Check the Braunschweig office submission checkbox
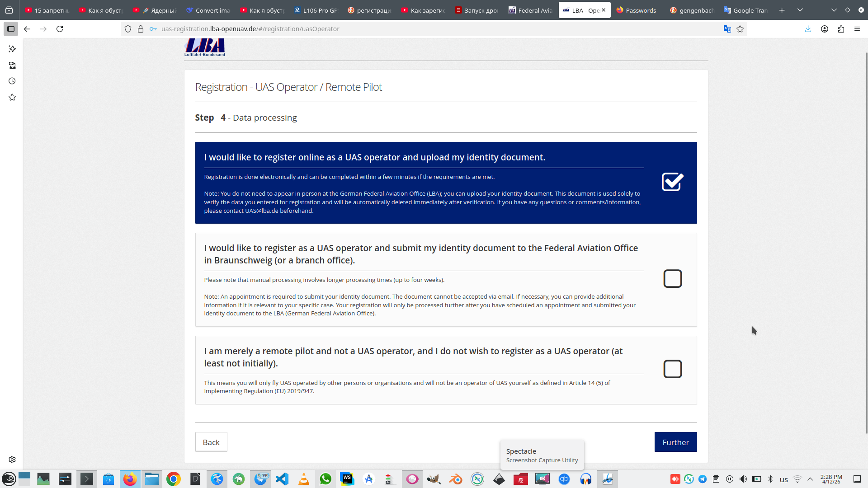868x488 pixels. [x=672, y=279]
